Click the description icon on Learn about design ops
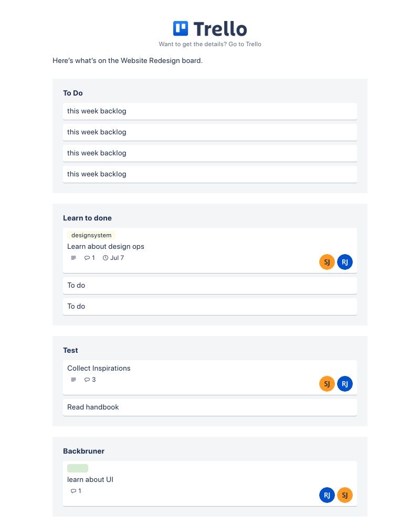The image size is (420, 525). (73, 258)
